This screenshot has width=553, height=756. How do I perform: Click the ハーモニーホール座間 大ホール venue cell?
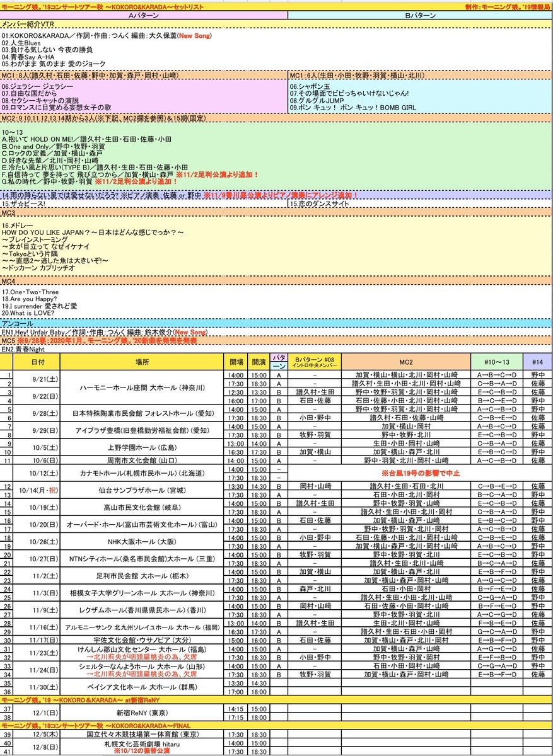point(143,387)
